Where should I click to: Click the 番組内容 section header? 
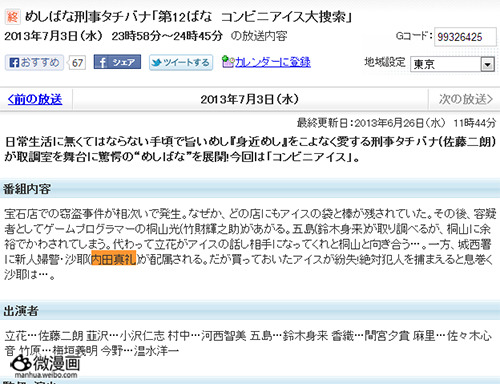coord(27,189)
